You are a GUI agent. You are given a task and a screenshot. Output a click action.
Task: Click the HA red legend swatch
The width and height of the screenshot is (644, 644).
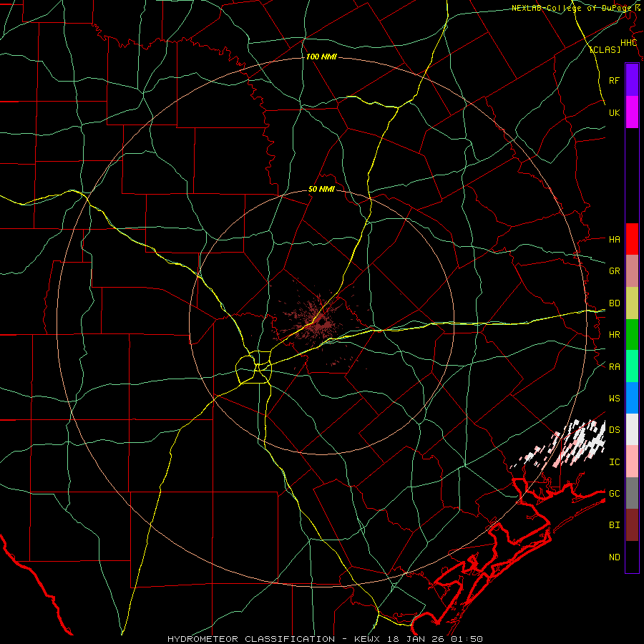(x=632, y=239)
